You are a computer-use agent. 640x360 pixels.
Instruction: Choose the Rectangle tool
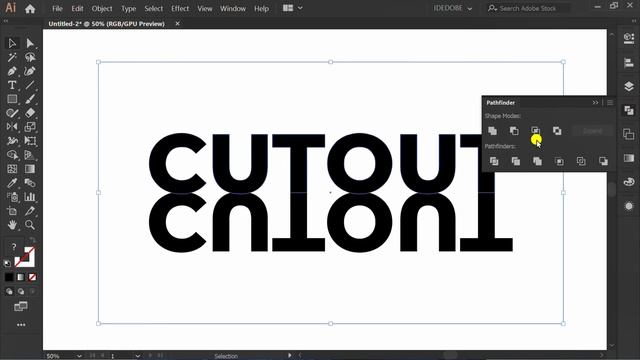(x=12, y=99)
